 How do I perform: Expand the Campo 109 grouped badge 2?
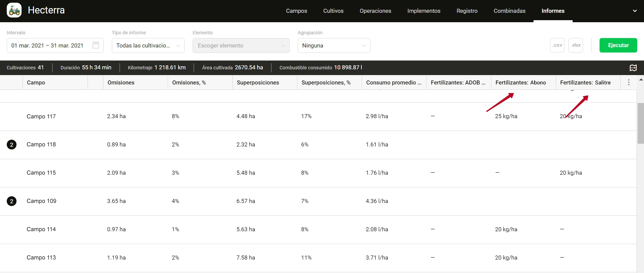(12, 201)
